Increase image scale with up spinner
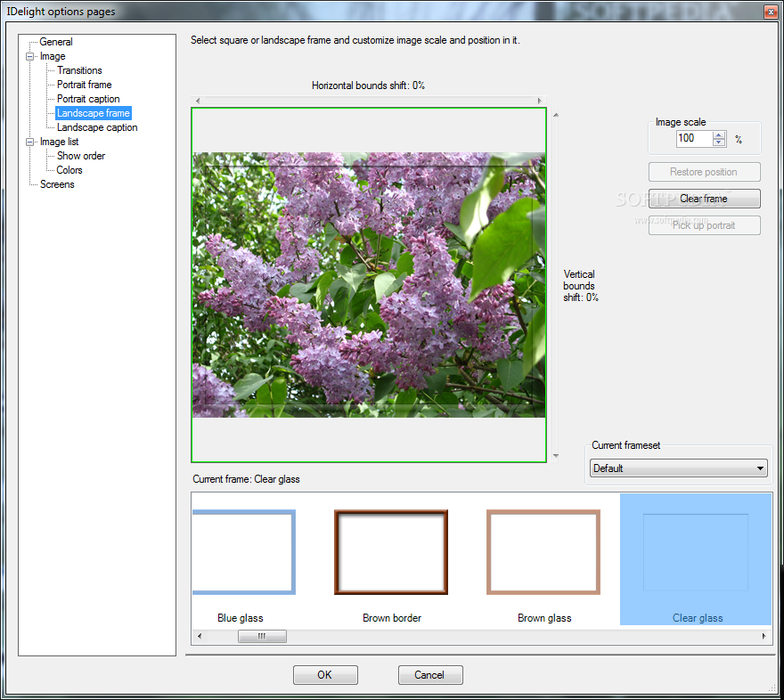 719,134
